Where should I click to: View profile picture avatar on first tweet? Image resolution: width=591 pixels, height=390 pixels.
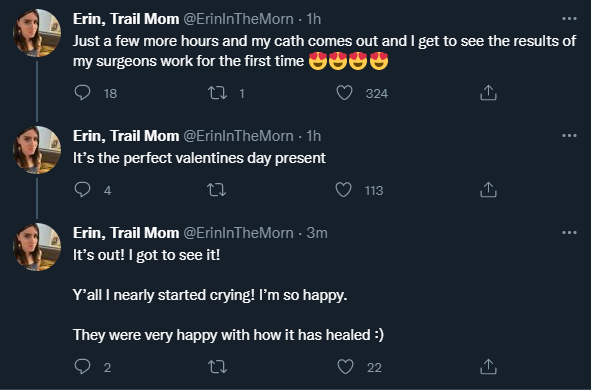37,33
